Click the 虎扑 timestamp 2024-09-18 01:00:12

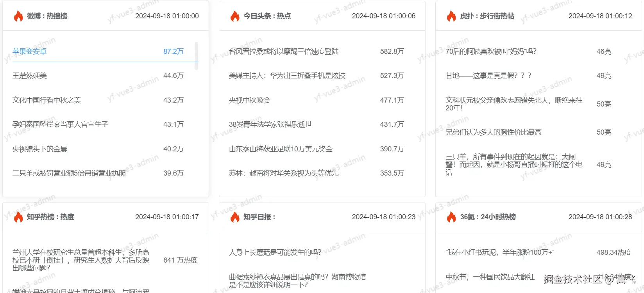600,16
